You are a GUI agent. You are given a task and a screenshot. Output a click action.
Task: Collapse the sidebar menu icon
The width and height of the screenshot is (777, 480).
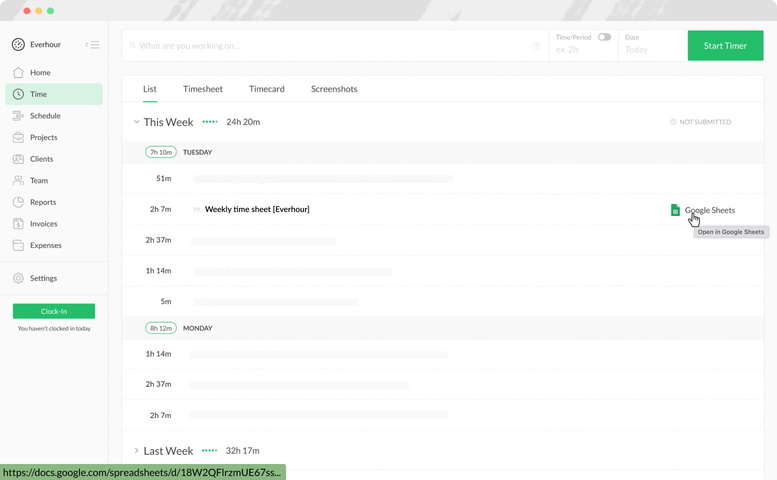(x=92, y=45)
